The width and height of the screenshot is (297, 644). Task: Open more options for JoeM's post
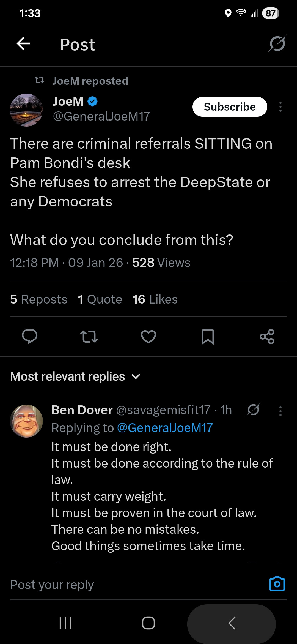click(280, 107)
